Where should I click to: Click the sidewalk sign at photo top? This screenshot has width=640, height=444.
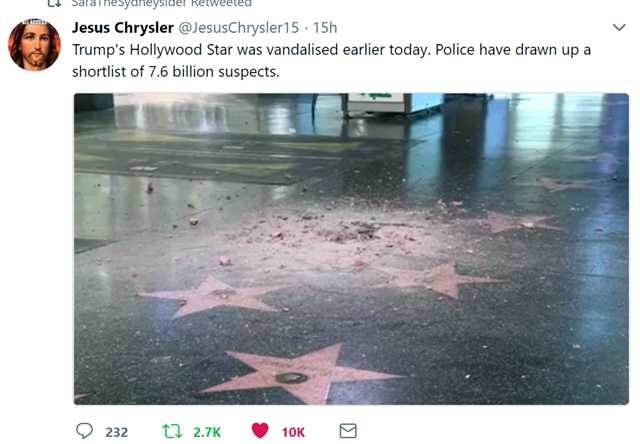[378, 103]
